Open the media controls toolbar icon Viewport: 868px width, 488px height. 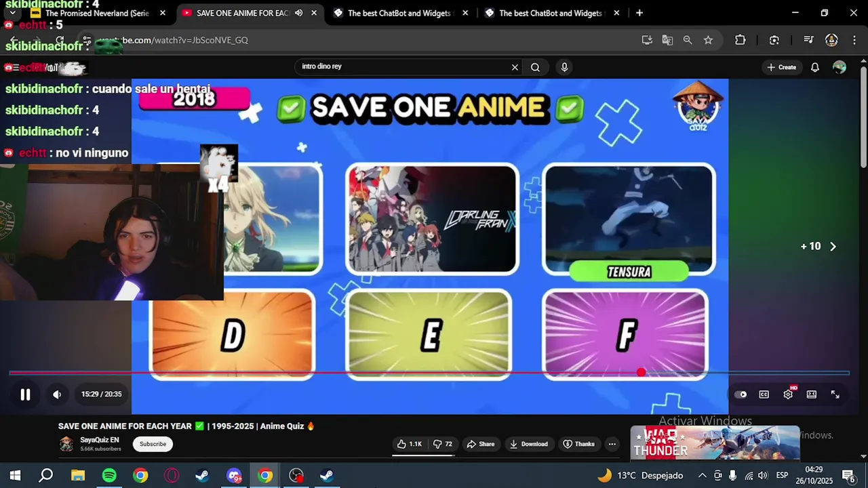point(808,40)
